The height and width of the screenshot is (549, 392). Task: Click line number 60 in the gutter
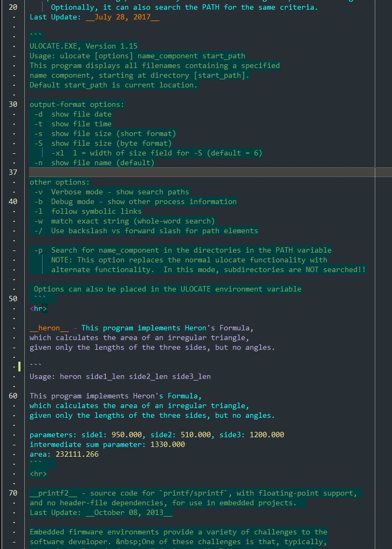pyautogui.click(x=13, y=396)
